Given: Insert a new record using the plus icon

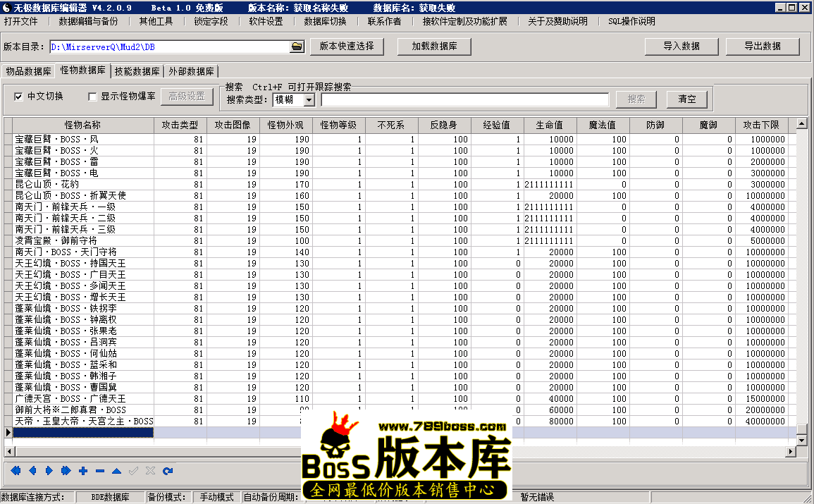Looking at the screenshot, I should 82,470.
